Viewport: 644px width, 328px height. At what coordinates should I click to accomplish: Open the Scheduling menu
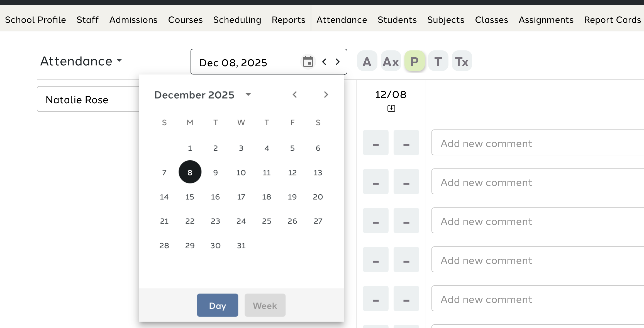point(237,20)
